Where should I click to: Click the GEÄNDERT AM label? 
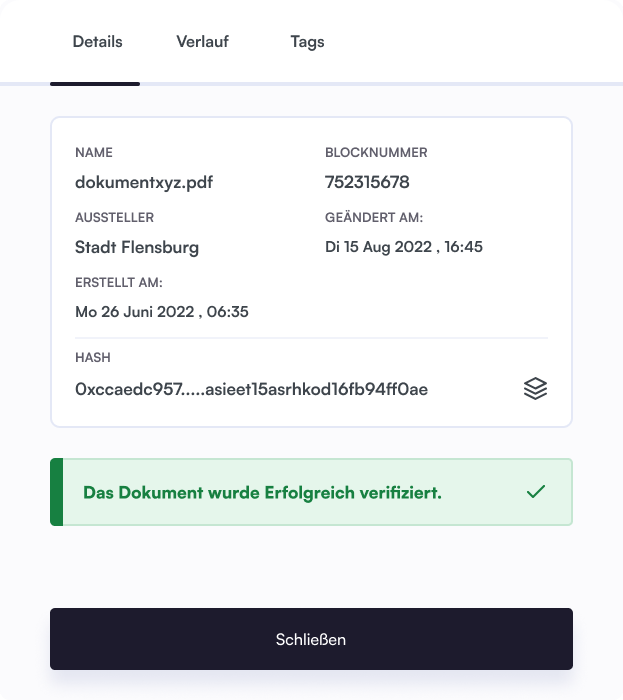374,217
